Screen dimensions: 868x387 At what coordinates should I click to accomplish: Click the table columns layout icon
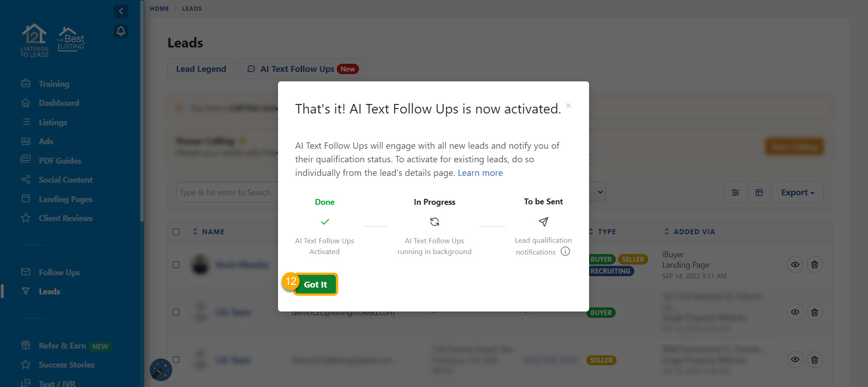click(x=759, y=193)
